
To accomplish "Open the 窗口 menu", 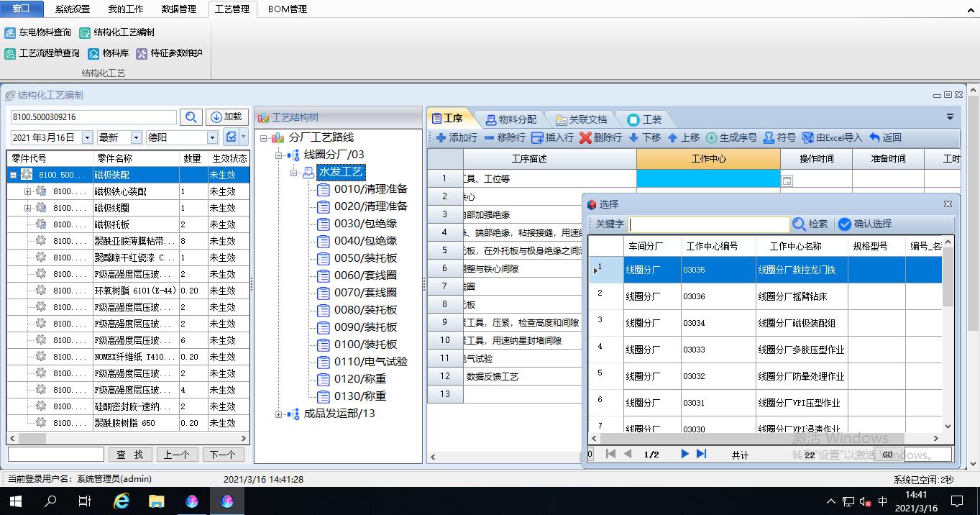I will tap(22, 9).
